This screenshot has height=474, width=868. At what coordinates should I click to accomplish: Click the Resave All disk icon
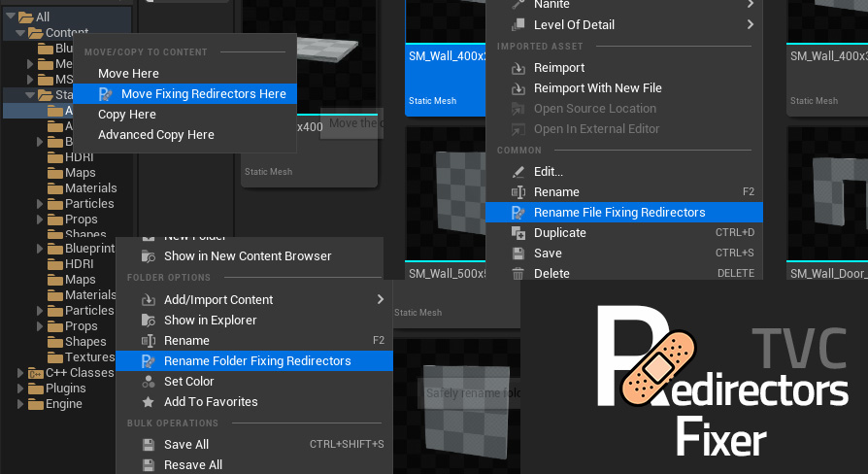[x=149, y=465]
